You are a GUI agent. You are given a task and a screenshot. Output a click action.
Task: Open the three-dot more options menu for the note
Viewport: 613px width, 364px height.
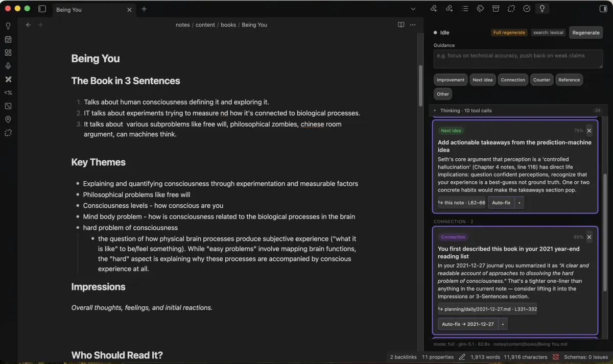pyautogui.click(x=413, y=25)
